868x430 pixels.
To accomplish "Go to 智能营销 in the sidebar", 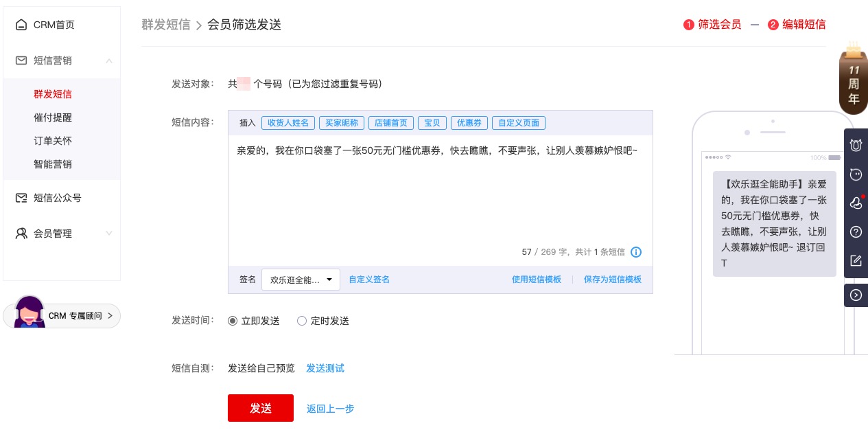I will [53, 164].
